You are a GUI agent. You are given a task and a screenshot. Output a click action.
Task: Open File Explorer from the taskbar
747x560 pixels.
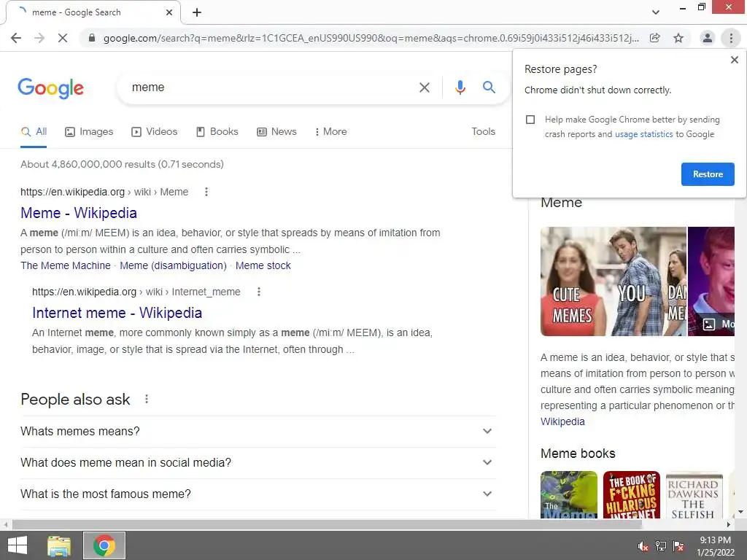click(59, 545)
